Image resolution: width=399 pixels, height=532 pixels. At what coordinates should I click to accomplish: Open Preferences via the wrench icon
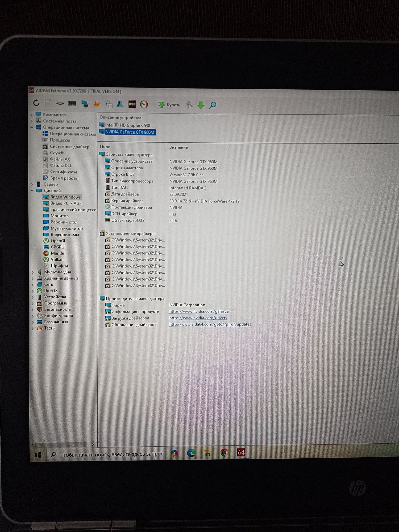point(189,105)
